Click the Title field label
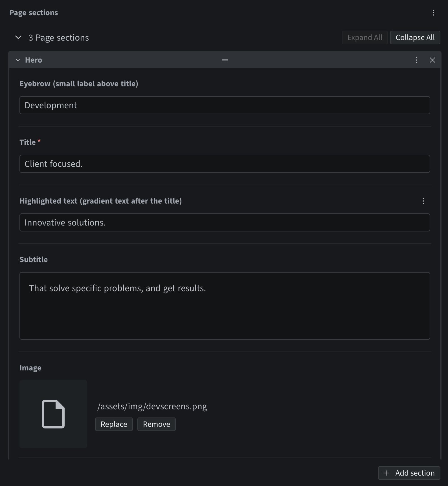 (28, 142)
